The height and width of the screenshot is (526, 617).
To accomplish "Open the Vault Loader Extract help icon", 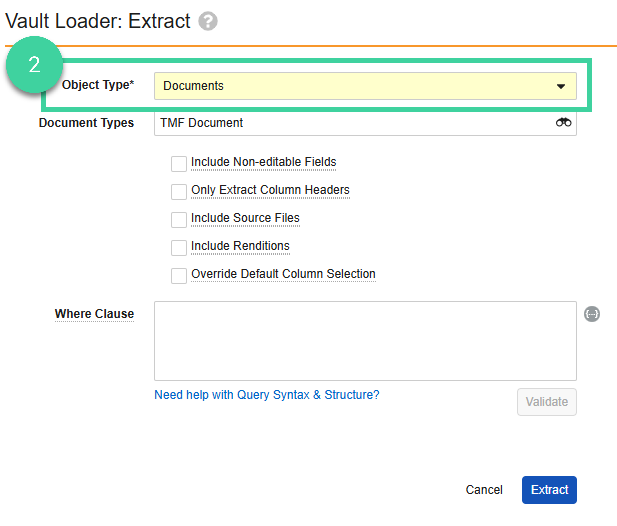I will 208,21.
